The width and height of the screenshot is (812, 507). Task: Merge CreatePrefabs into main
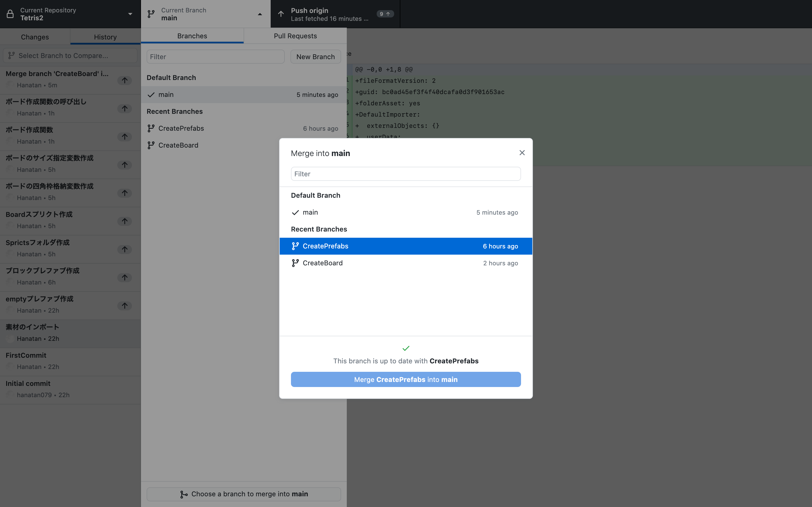[405, 379]
